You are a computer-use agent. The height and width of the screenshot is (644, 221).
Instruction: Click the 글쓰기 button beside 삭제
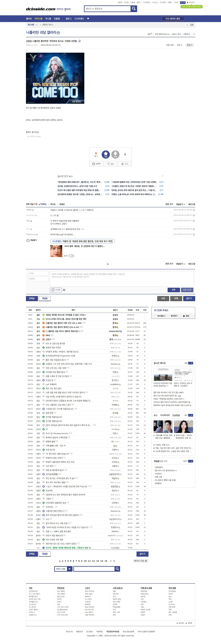pos(189,299)
